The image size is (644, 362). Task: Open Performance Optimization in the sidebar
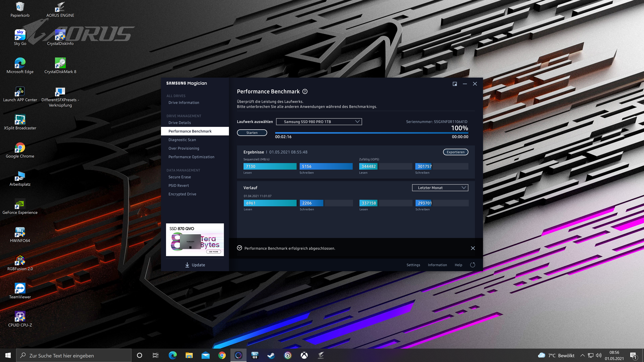point(191,157)
